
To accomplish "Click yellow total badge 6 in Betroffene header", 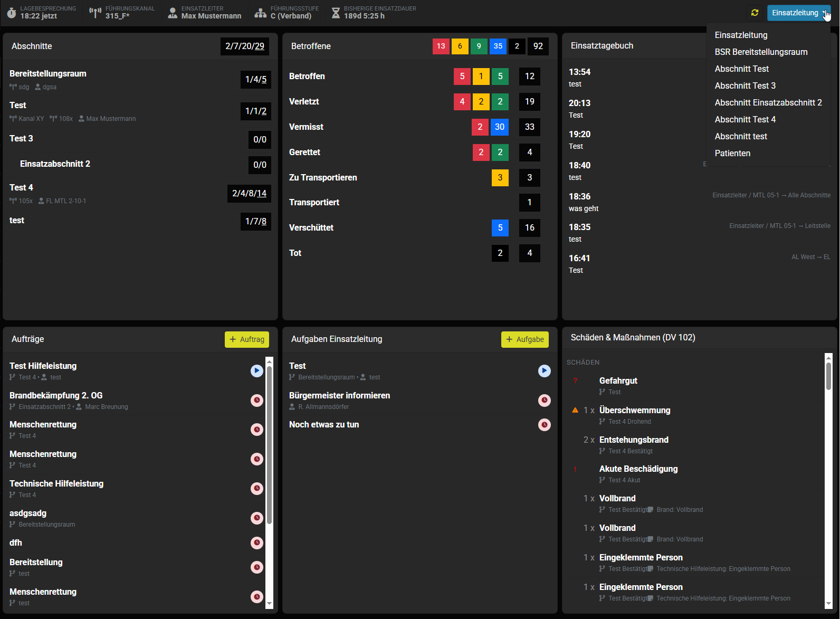I will 460,46.
